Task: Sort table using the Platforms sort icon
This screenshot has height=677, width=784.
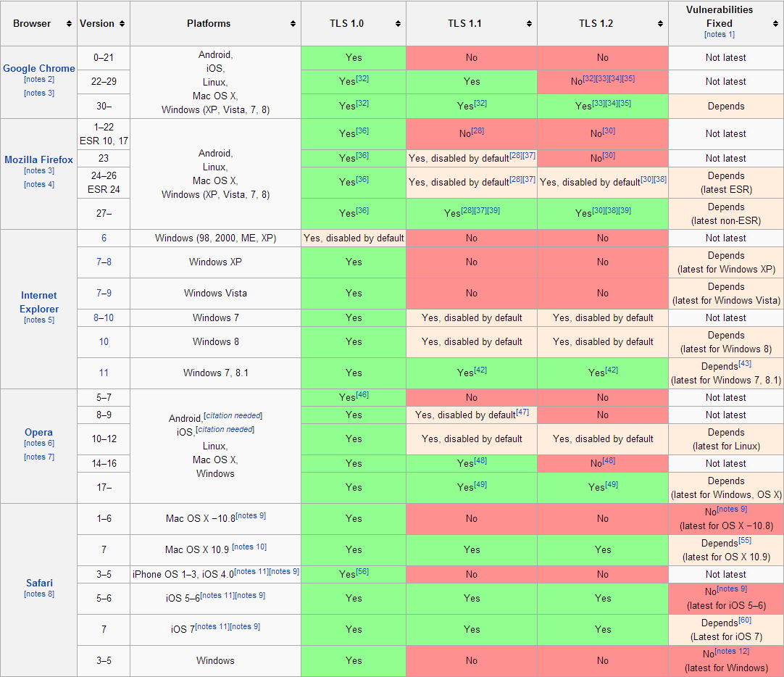Action: [x=293, y=23]
